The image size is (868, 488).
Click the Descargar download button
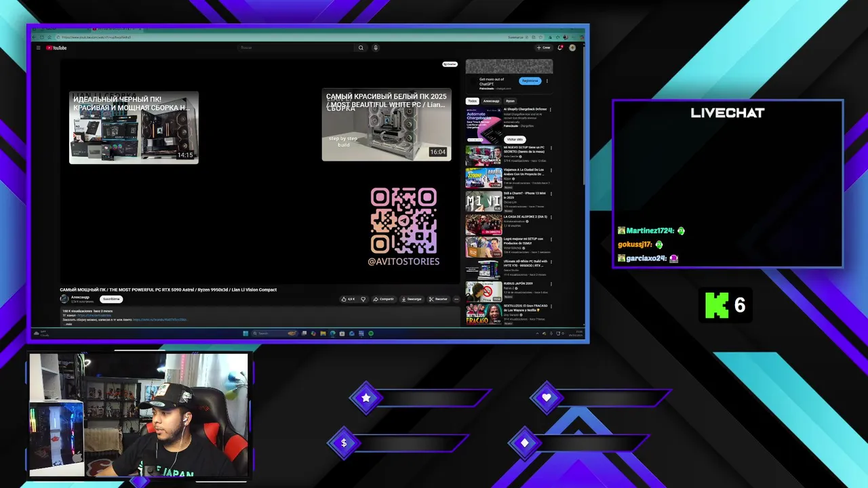(x=412, y=299)
